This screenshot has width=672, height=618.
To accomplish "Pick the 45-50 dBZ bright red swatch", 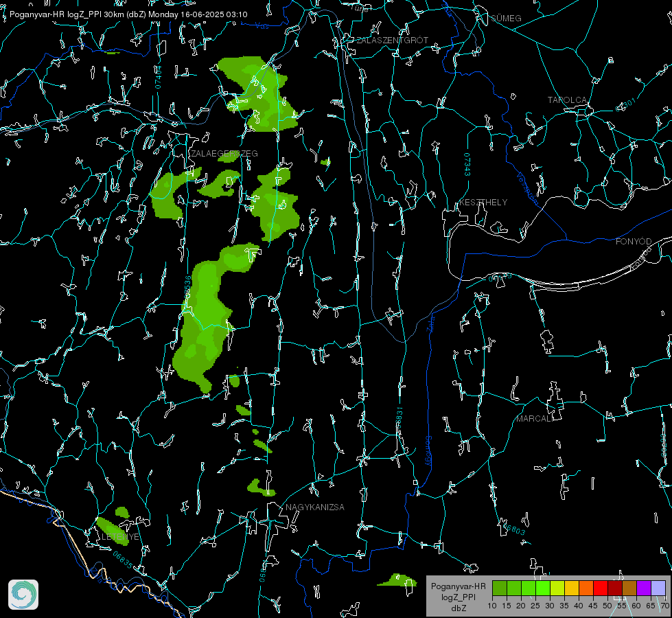I will 601,588.
